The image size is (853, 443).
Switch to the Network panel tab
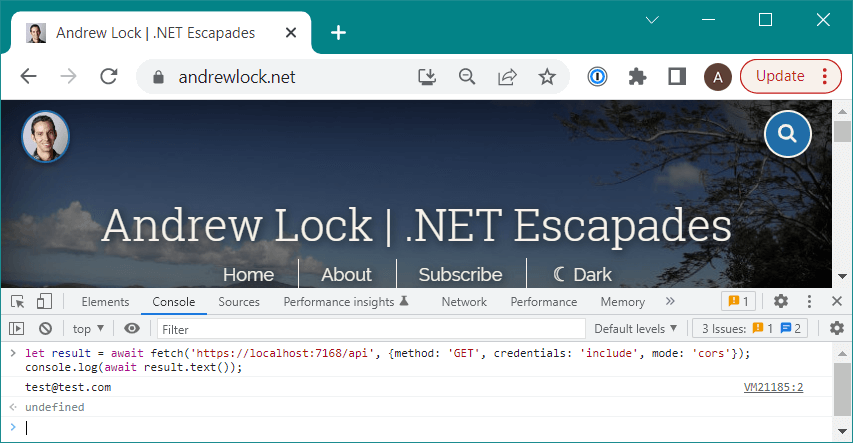tap(464, 302)
